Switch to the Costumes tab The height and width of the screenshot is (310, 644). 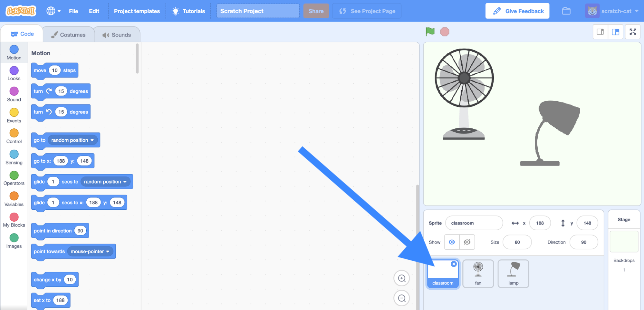(68, 34)
